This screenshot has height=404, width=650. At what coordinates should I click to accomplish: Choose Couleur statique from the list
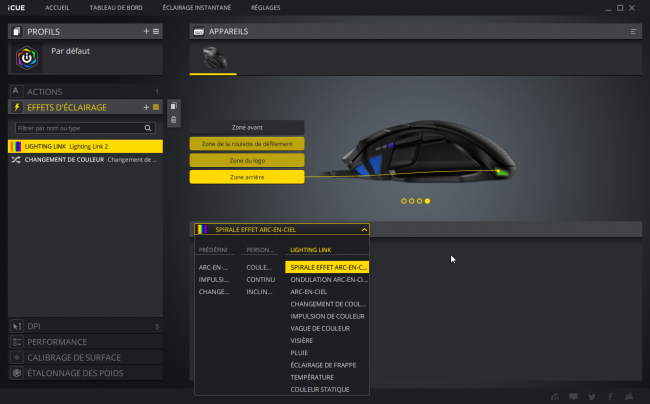click(x=320, y=389)
